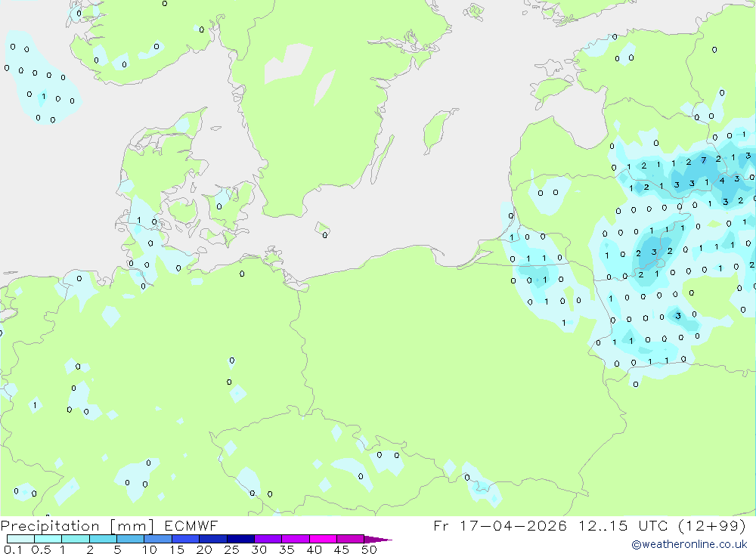Image resolution: width=756 pixels, height=554 pixels.
Task: Select the 35–40 mm purple legend swatch
Action: [x=296, y=539]
